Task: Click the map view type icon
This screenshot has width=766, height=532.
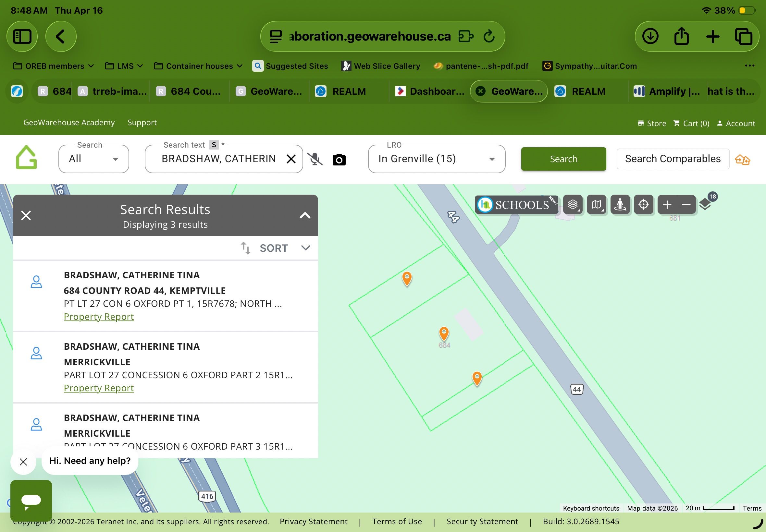Action: pos(596,204)
